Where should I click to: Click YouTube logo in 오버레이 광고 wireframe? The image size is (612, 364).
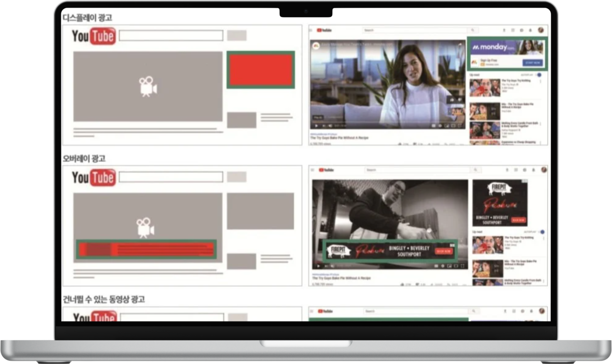pos(94,178)
